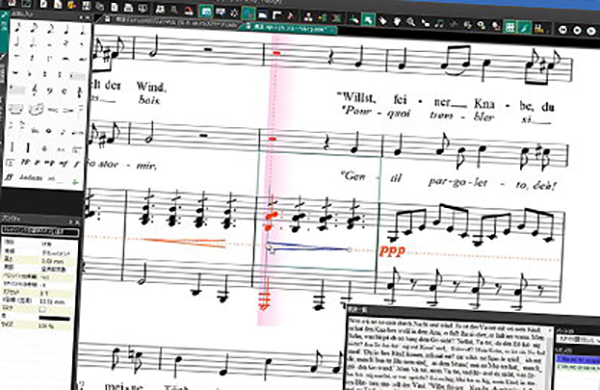Open the object selector in properties panel
Image resolution: width=600 pixels, height=390 pixels.
coord(40,232)
